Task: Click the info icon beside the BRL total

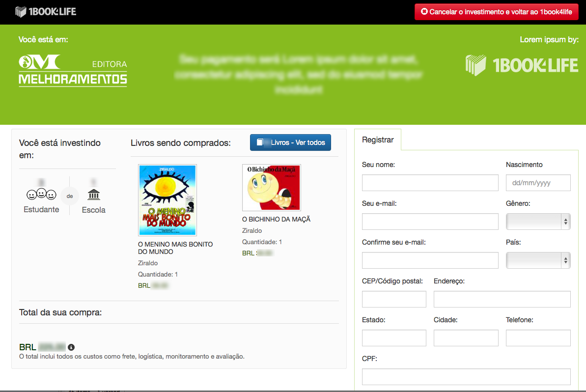Action: pos(71,347)
